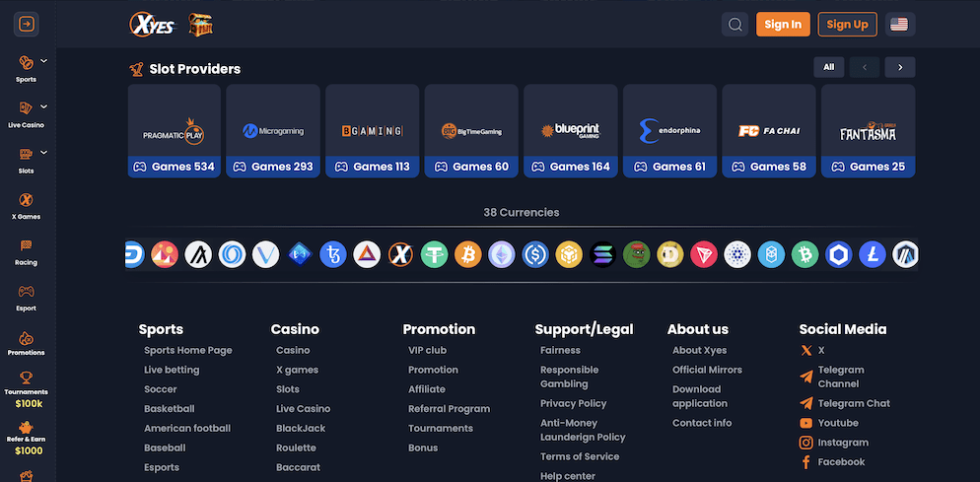980x482 pixels.
Task: Expand the Sports sidebar chevron
Action: click(x=43, y=61)
